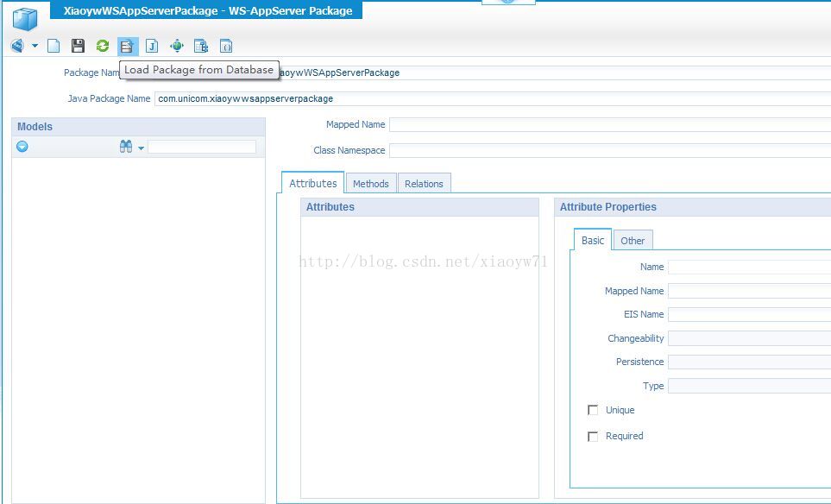Screen dimensions: 831x504
Task: Toggle the Unique checkbox
Action: (593, 410)
